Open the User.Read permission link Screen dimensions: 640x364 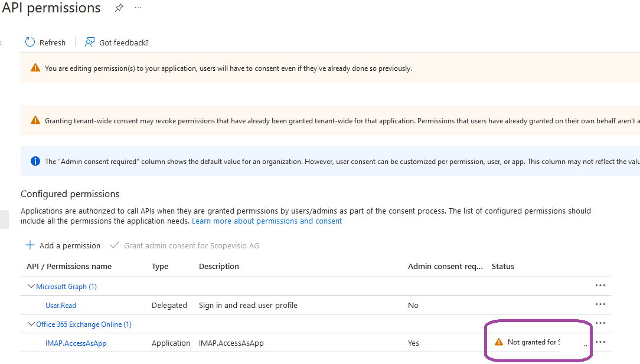pyautogui.click(x=61, y=306)
